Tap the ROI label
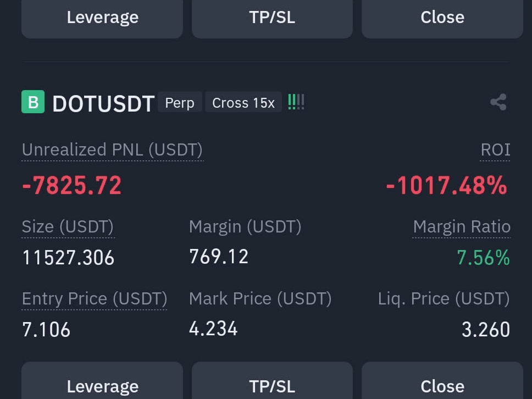The height and width of the screenshot is (399, 532). [x=495, y=149]
